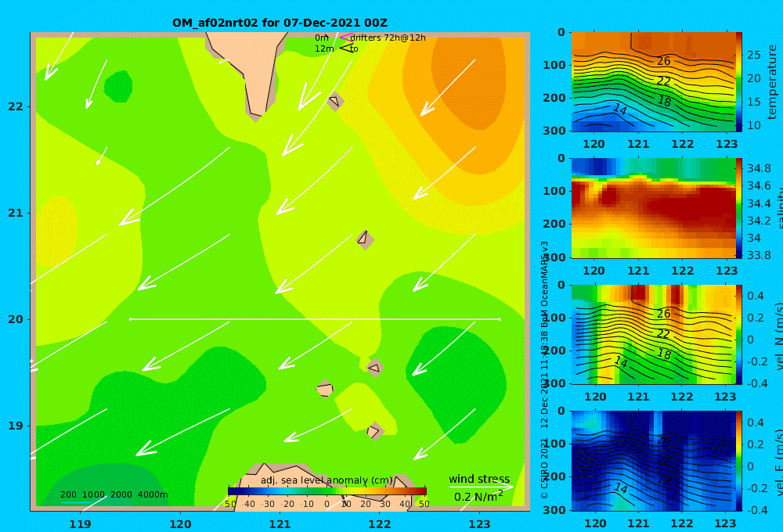This screenshot has height=532, width=783.
Task: Click the wind stress reference arrow
Action: coord(481,487)
